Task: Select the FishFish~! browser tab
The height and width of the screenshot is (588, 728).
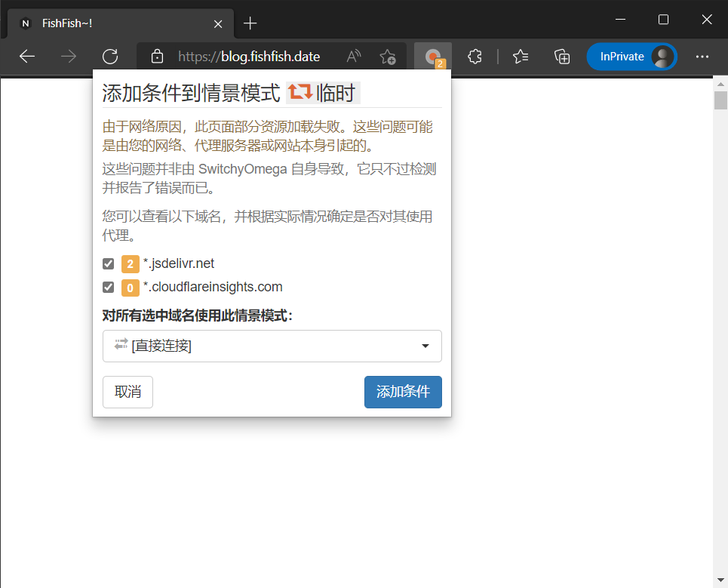Action: coord(113,23)
